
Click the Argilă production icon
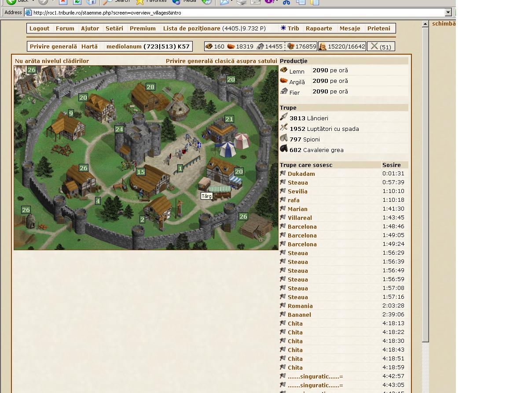284,81
